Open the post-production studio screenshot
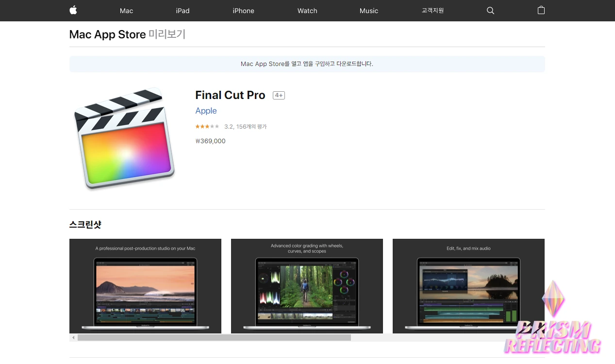 pyautogui.click(x=145, y=286)
